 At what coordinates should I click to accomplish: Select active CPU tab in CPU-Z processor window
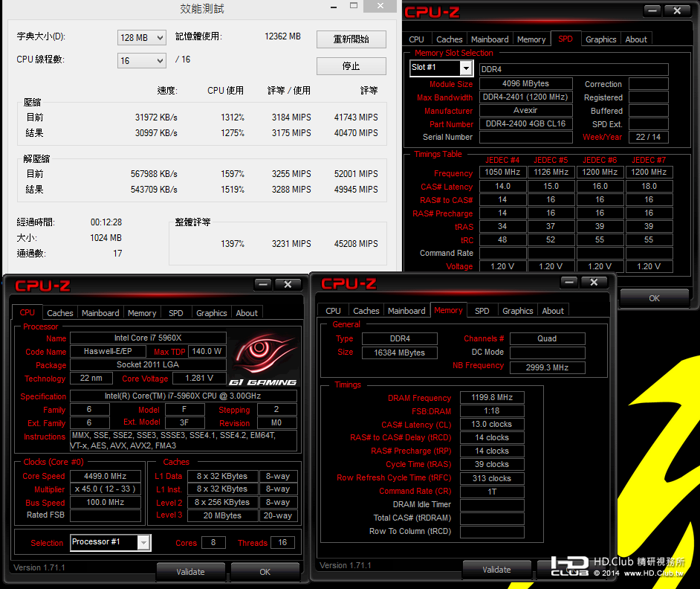coord(27,312)
